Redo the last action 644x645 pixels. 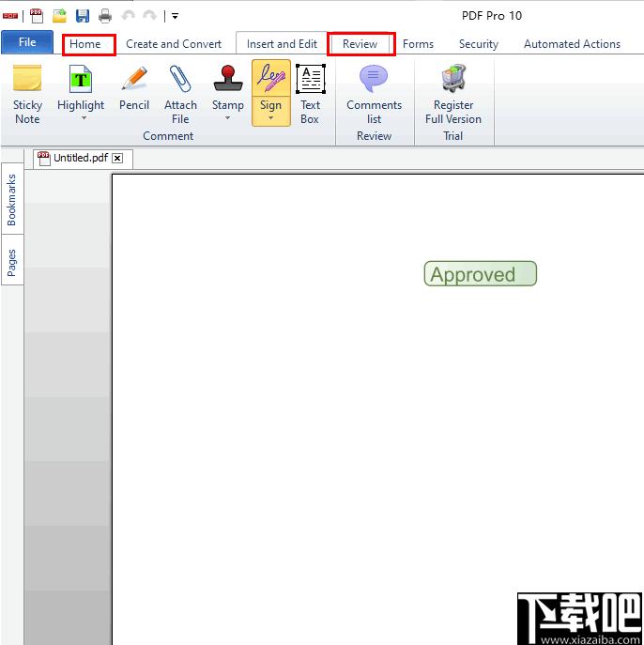[x=149, y=16]
